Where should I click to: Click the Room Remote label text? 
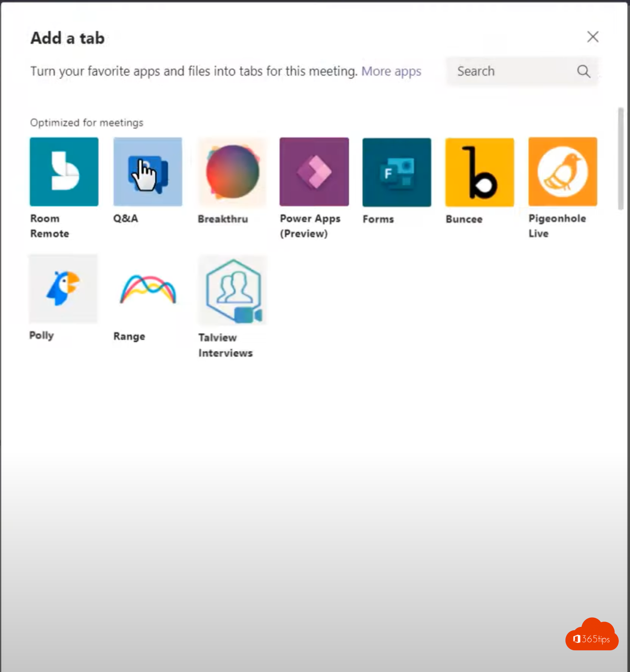click(x=49, y=226)
